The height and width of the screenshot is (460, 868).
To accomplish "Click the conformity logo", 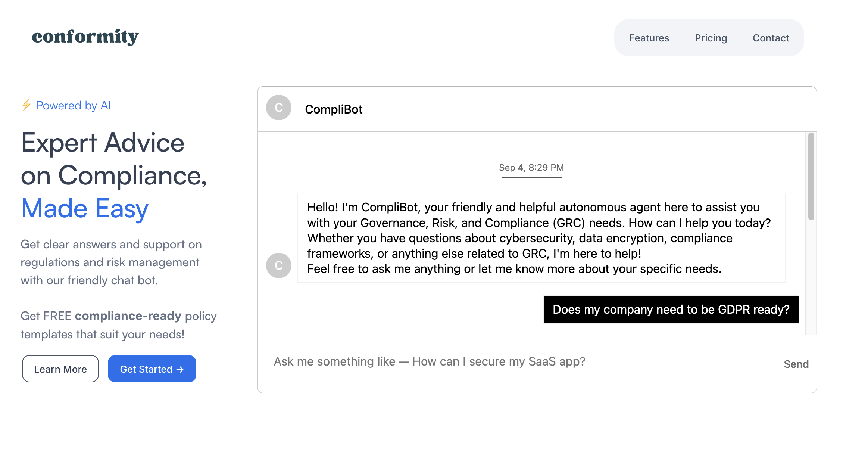I will tap(85, 37).
